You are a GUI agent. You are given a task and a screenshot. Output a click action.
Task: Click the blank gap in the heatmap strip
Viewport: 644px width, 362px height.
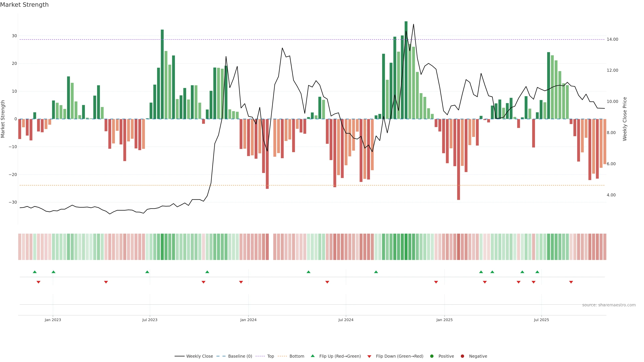271,247
